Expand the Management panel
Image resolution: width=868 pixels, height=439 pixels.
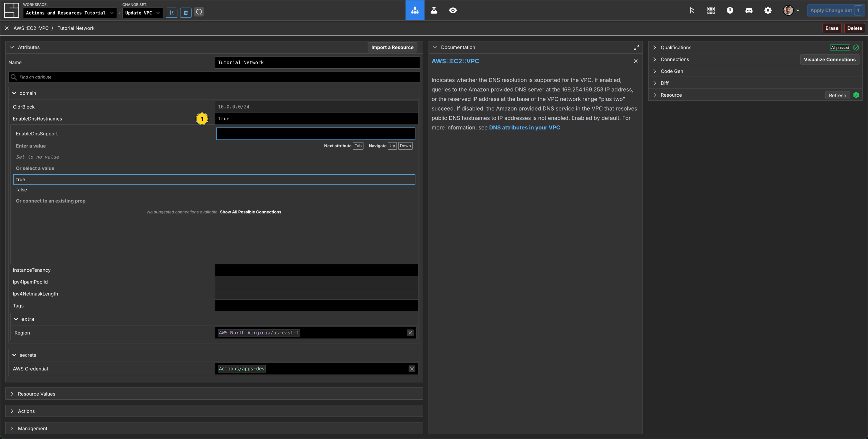(x=12, y=428)
